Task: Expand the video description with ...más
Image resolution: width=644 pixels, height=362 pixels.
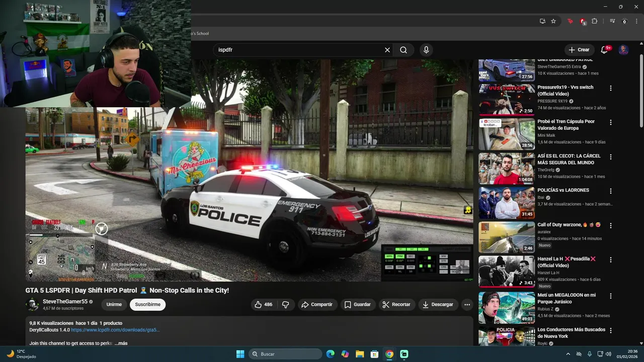Action: pyautogui.click(x=121, y=343)
